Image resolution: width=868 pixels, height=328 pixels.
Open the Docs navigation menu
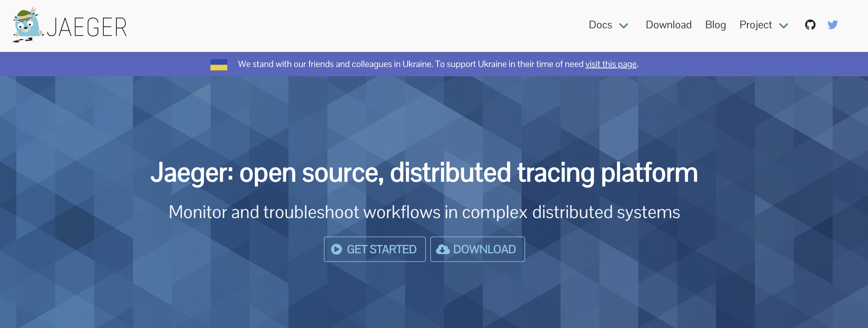pos(600,25)
